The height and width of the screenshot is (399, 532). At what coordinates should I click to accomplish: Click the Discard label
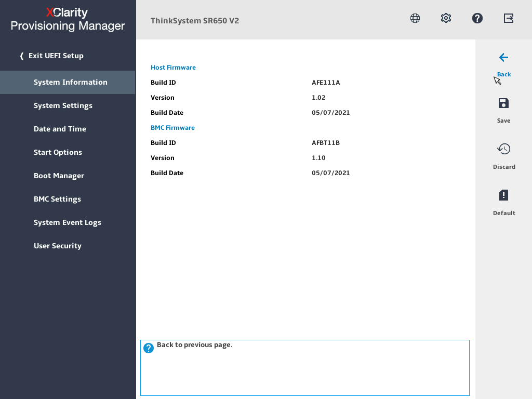click(x=504, y=167)
